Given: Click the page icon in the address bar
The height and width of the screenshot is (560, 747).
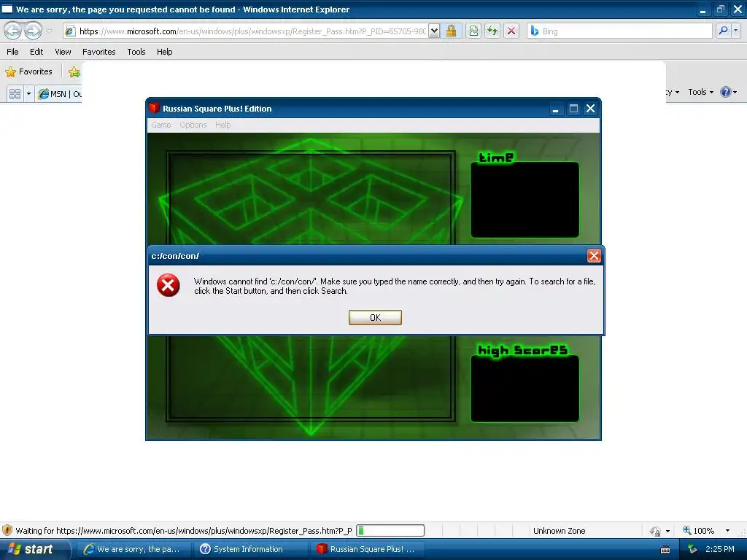Looking at the screenshot, I should coord(70,31).
